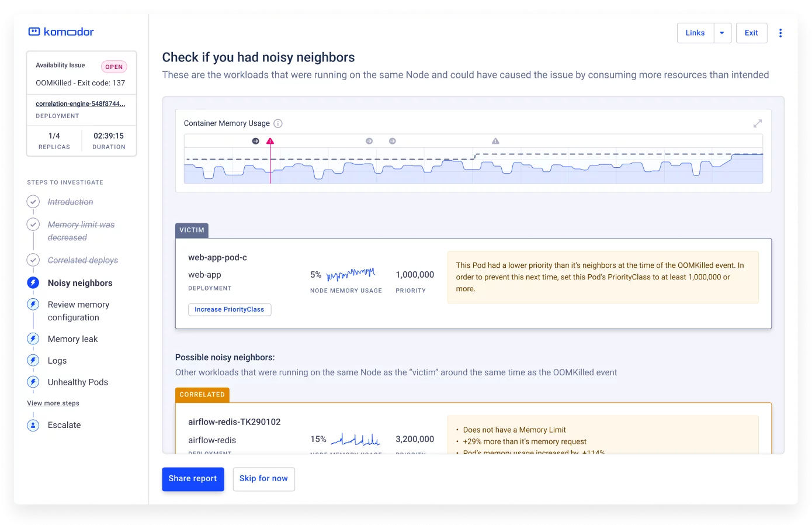Click the web-app node memory sparkline
Screen dimensions: 812x525
351,274
